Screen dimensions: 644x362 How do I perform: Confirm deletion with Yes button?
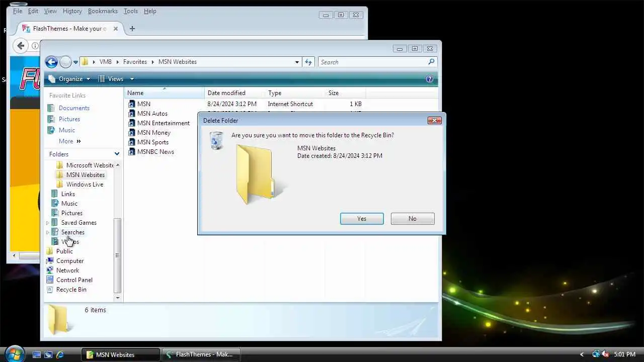[362, 219]
